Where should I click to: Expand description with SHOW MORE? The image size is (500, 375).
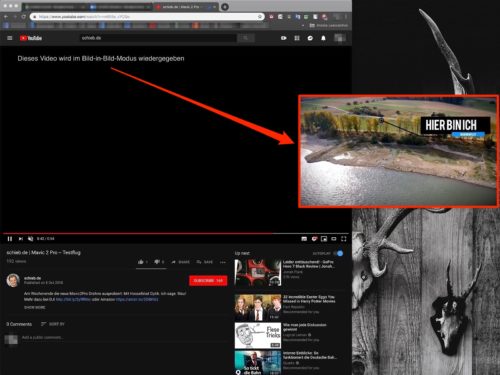point(35,307)
